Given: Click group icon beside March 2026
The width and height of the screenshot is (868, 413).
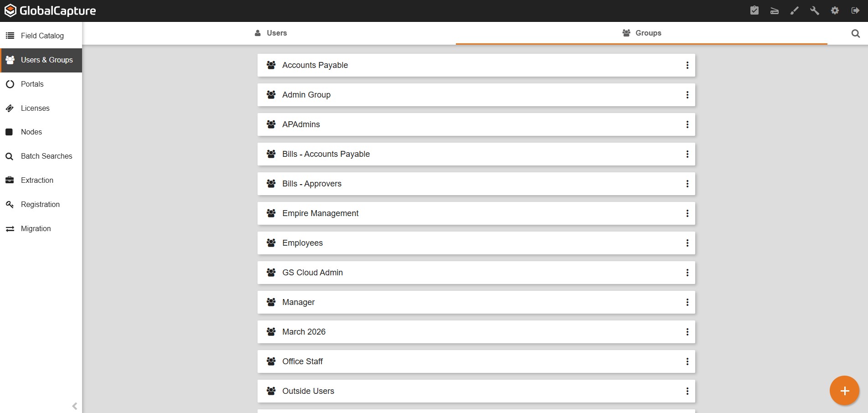Looking at the screenshot, I should point(271,332).
